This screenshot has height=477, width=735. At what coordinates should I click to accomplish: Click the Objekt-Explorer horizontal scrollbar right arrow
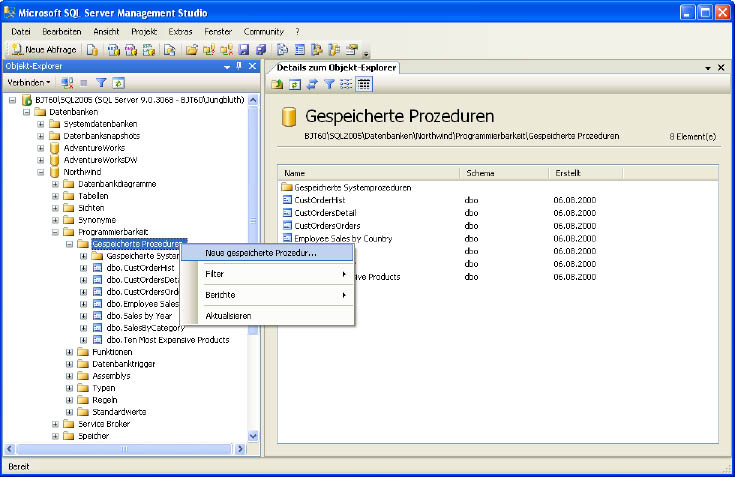(240, 449)
